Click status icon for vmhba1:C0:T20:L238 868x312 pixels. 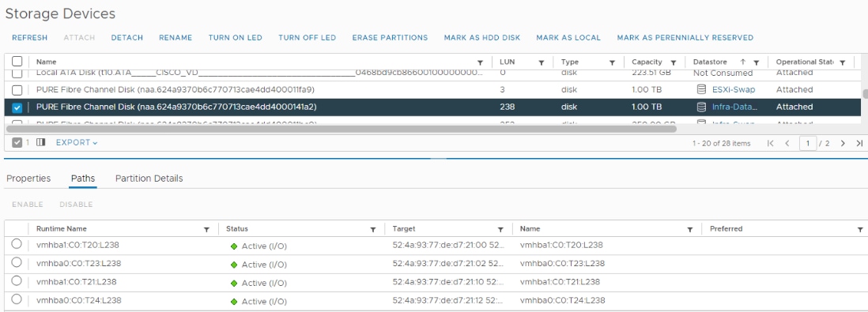pos(234,246)
